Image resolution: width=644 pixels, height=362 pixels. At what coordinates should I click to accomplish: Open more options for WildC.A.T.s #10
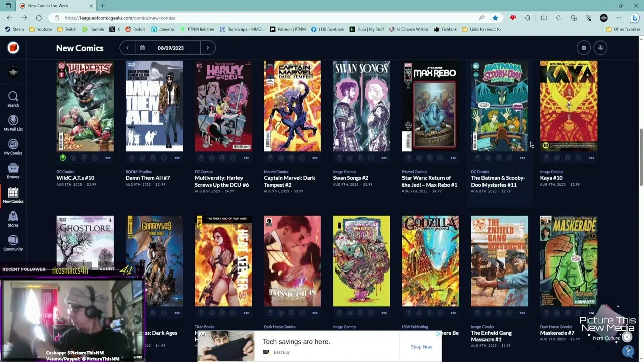(108, 158)
